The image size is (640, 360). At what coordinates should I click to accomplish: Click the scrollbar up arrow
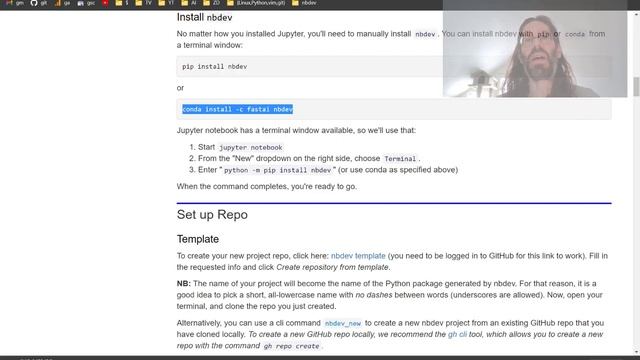tap(636, 14)
